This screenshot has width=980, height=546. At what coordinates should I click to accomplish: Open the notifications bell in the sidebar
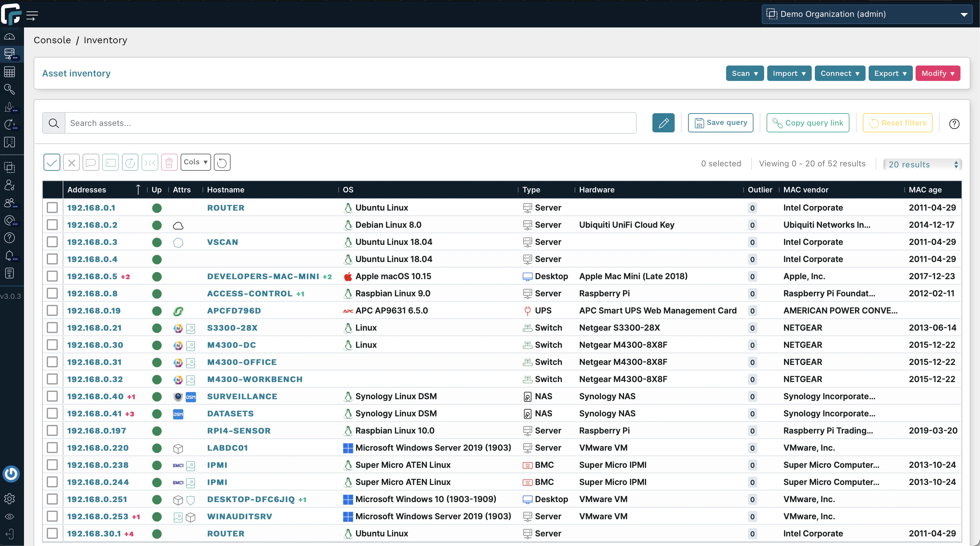pos(10,256)
